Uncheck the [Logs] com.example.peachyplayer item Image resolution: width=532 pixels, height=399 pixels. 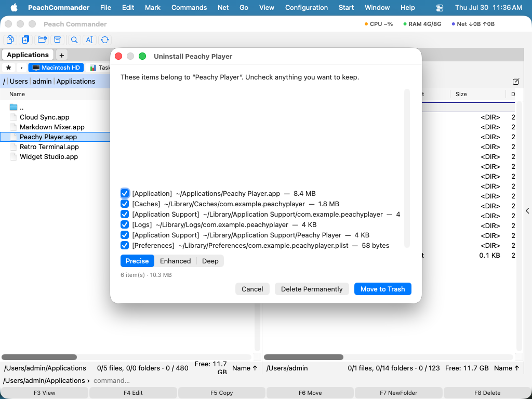125,224
